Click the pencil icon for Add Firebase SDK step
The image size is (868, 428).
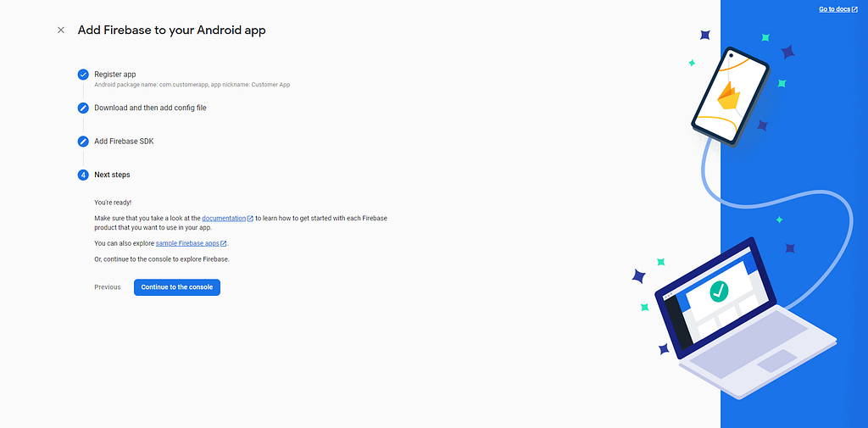coord(83,142)
